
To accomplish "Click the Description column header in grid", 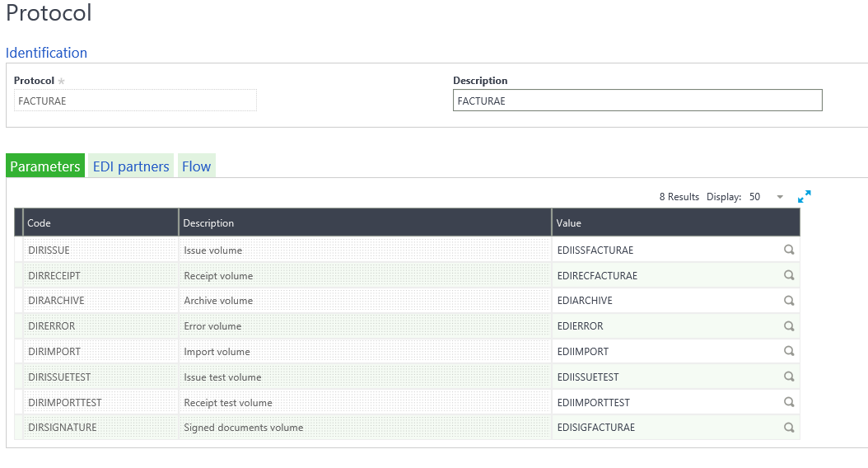I will (364, 222).
